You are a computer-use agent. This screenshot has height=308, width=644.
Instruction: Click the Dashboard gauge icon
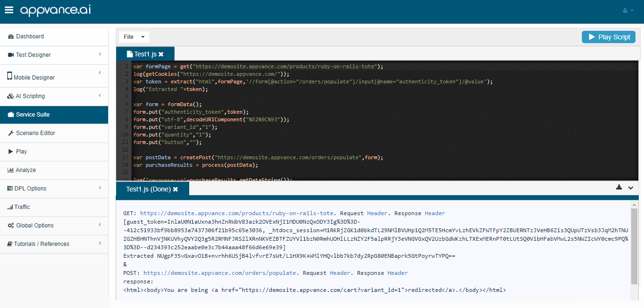(x=11, y=36)
